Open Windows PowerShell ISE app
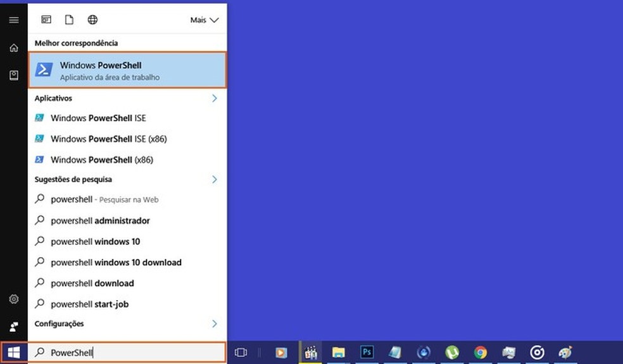This screenshot has height=364, width=623. (x=127, y=118)
